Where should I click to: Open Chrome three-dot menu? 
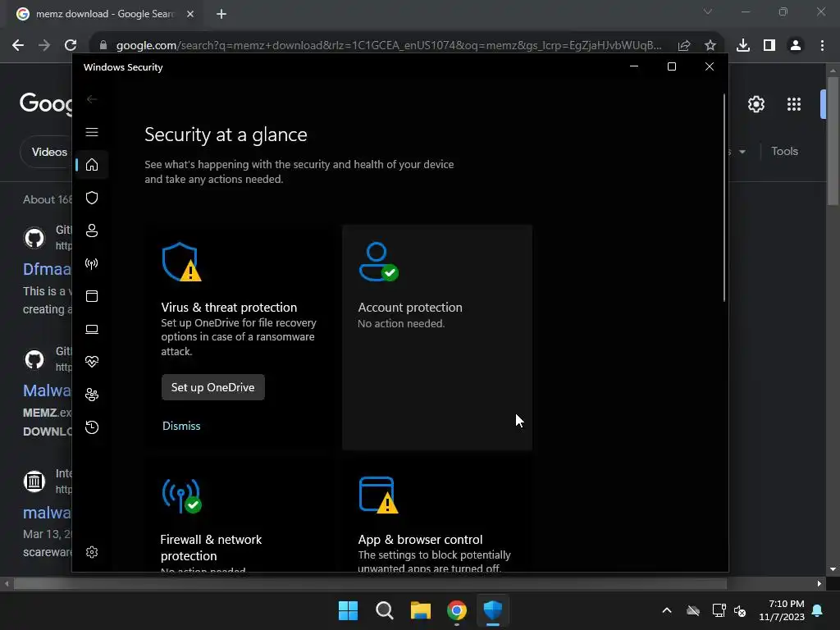click(822, 45)
